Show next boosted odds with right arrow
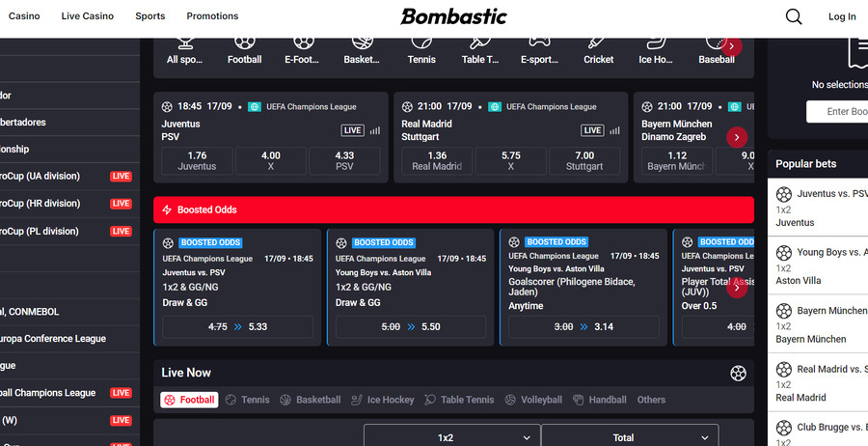Image resolution: width=868 pixels, height=446 pixels. coord(737,287)
